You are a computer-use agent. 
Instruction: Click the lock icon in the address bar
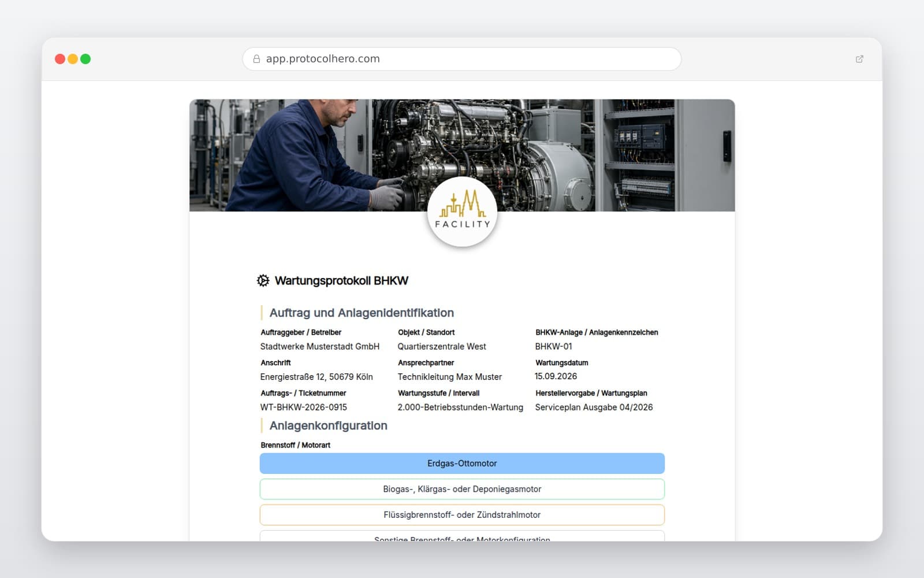256,59
